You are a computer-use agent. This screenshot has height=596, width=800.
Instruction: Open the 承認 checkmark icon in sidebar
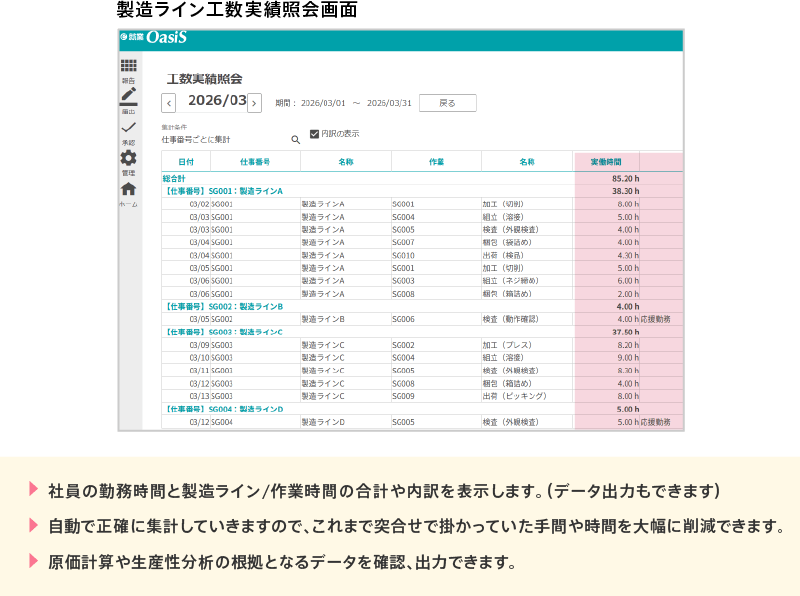click(129, 127)
